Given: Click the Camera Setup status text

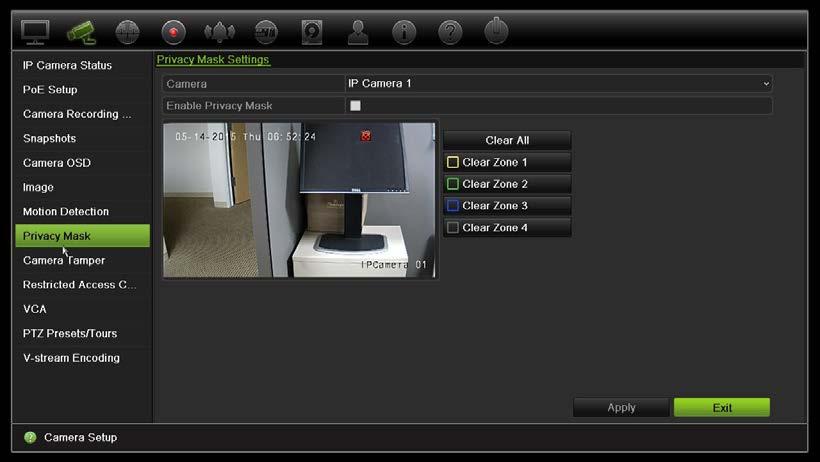Looking at the screenshot, I should click(81, 437).
